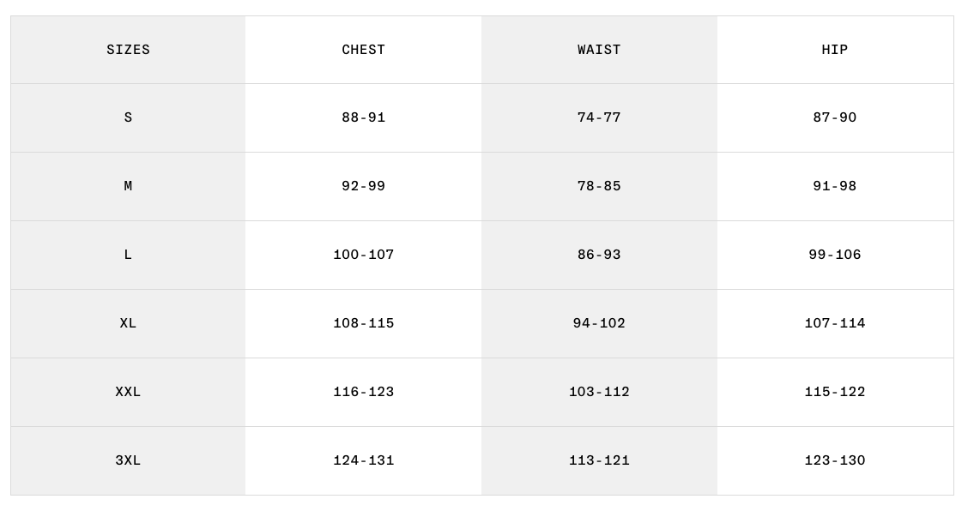Click hip measurement 99-106
The height and width of the screenshot is (511, 980).
click(835, 255)
